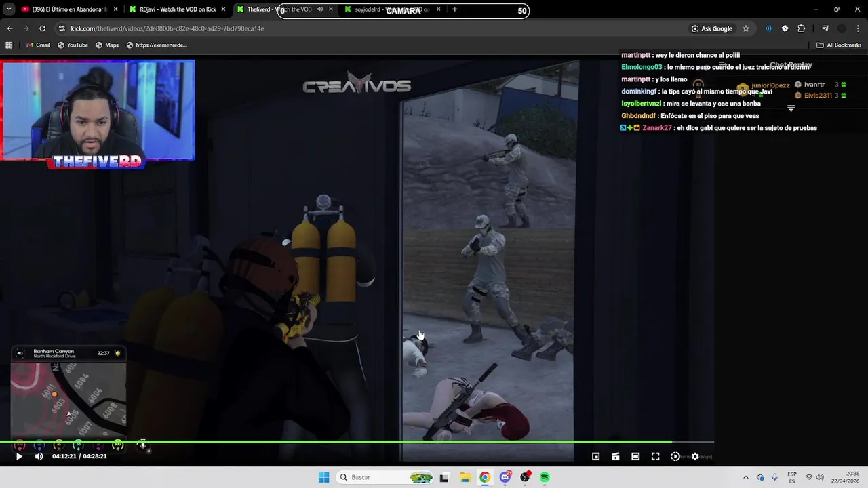Mute the video player volume
Viewport: 868px width, 488px height.
(x=39, y=456)
